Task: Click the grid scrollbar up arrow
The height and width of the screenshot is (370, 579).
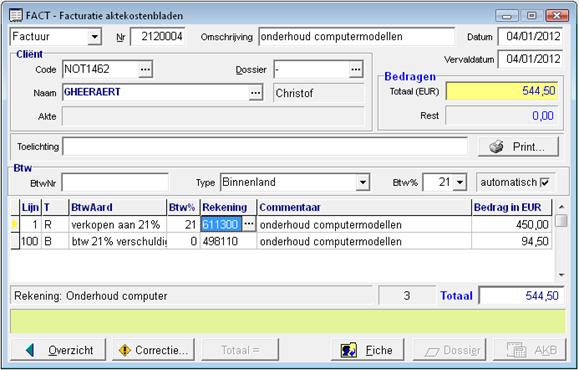Action: click(561, 206)
